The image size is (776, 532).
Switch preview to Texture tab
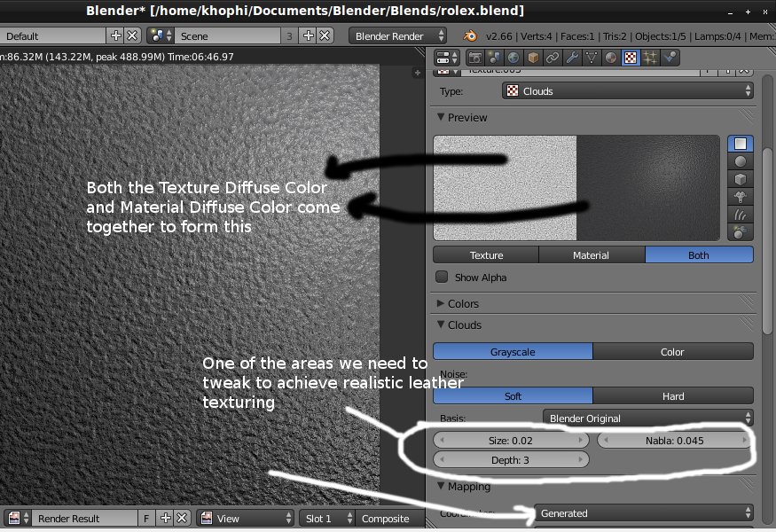point(486,255)
